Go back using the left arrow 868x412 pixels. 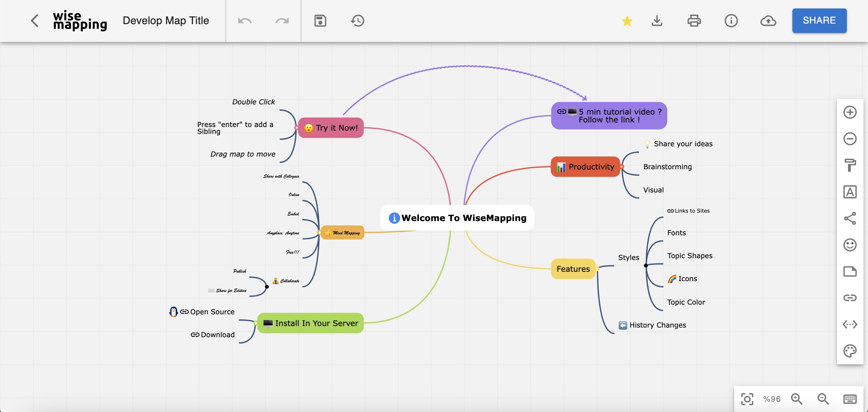35,21
